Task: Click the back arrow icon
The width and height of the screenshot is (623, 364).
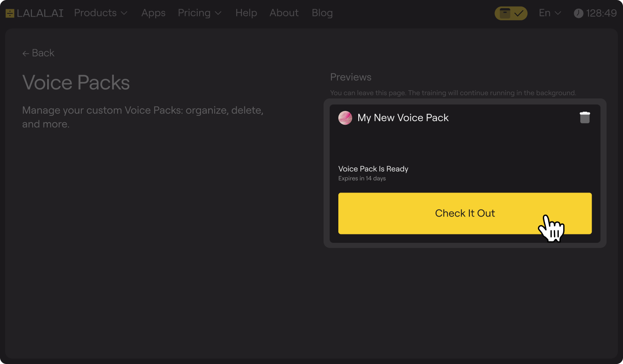Action: click(26, 53)
